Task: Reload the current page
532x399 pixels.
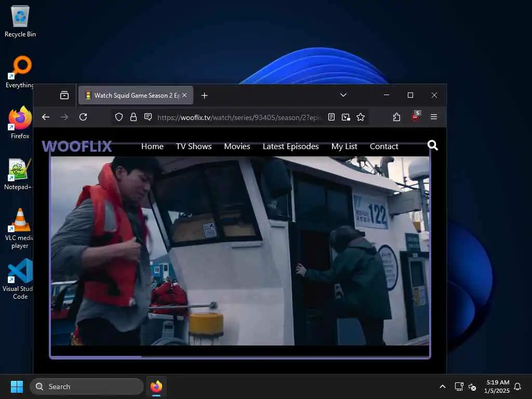Action: 83,117
